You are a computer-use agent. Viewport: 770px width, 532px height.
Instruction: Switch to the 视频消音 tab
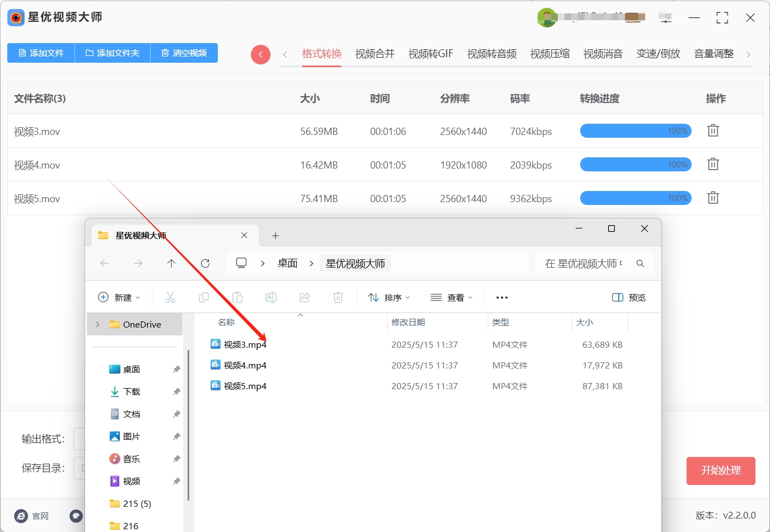(x=603, y=54)
